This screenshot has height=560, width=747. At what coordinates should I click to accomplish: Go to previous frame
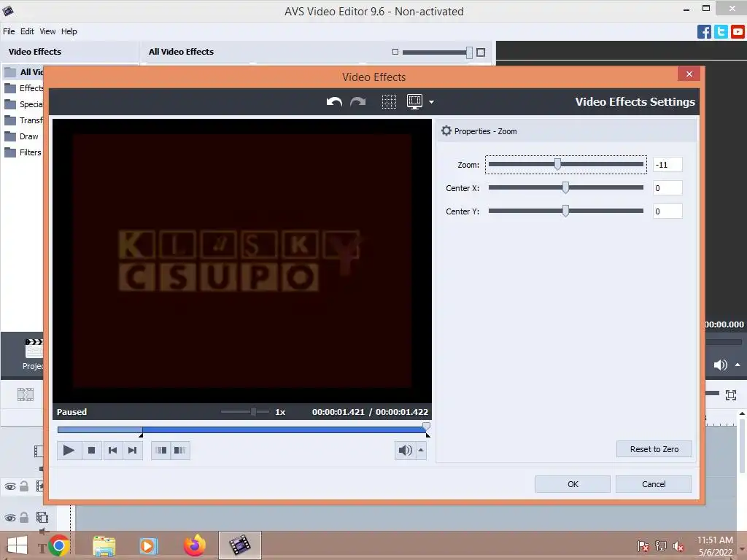tap(113, 451)
